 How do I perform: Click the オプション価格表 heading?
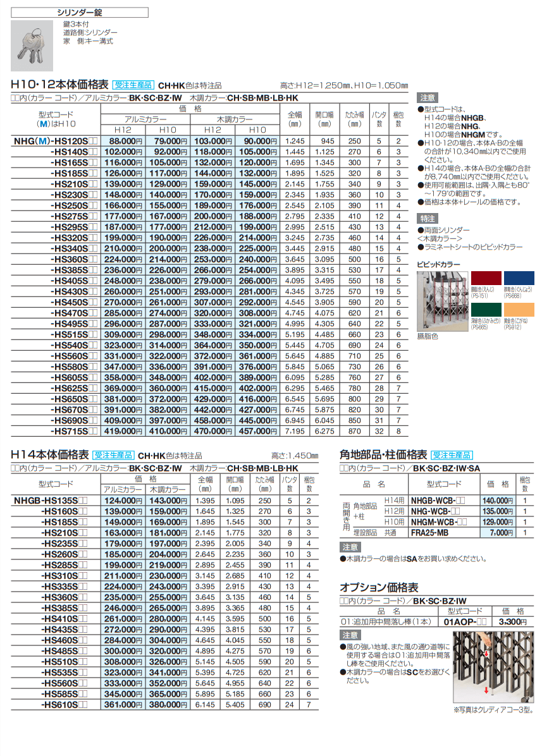click(379, 587)
